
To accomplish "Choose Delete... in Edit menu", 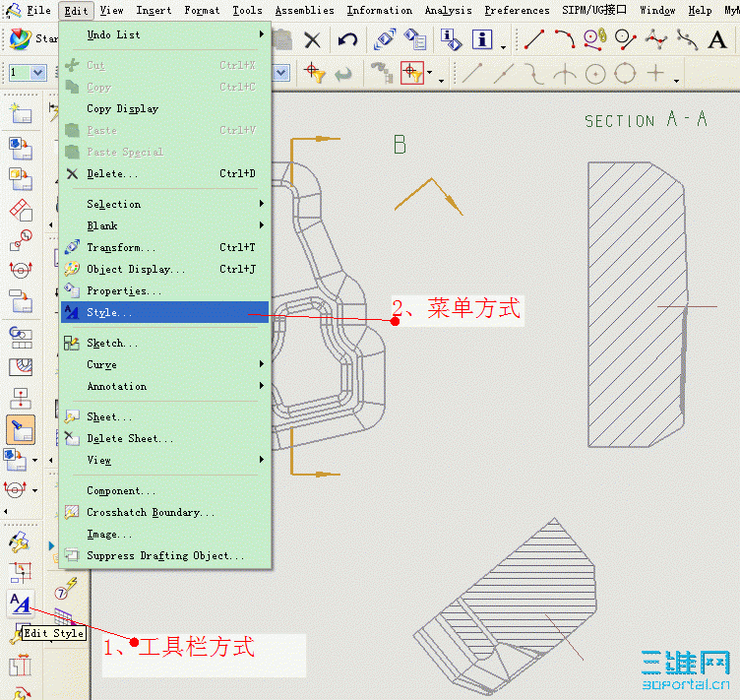I will (x=164, y=173).
